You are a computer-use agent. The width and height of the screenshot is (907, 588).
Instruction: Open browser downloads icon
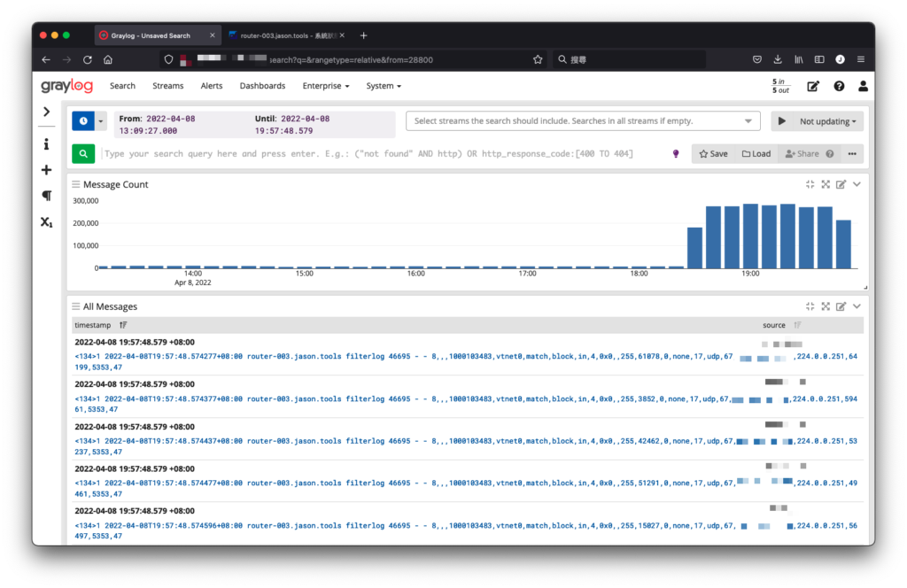tap(778, 59)
